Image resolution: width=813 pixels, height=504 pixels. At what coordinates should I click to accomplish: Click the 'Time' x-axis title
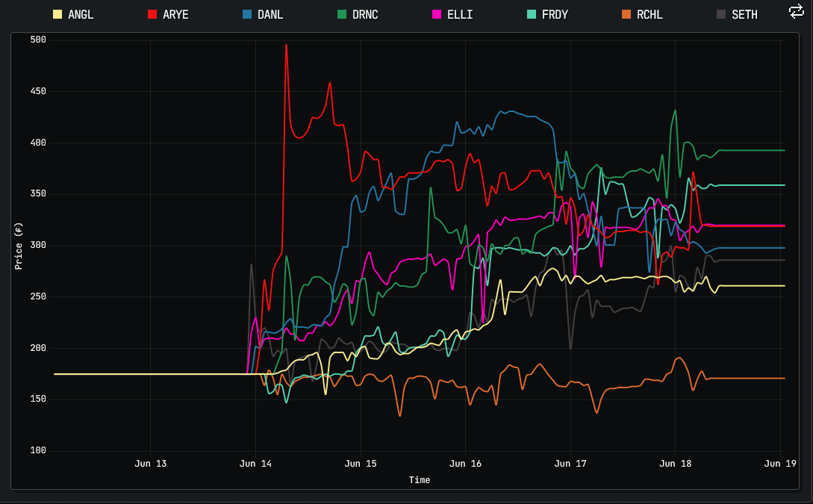[x=420, y=480]
